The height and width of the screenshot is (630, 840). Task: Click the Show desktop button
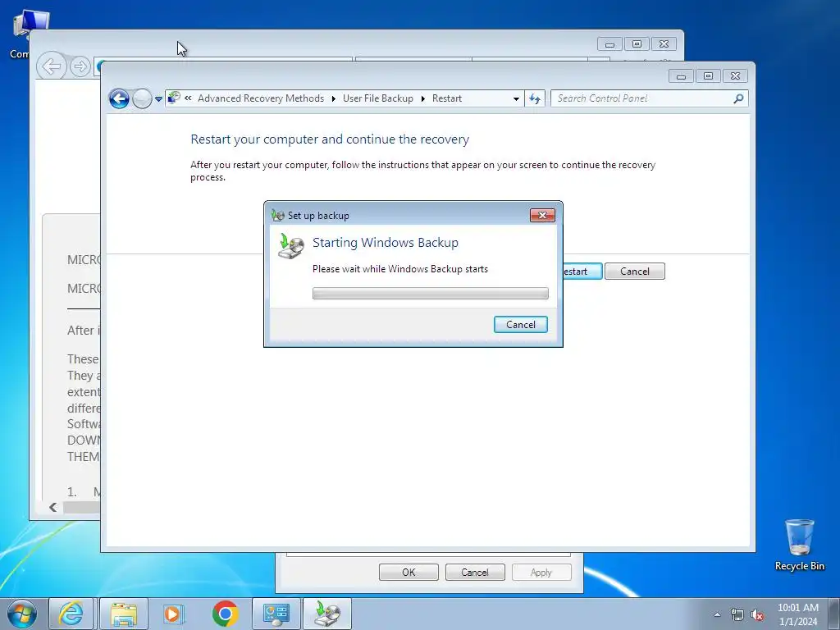(834, 614)
